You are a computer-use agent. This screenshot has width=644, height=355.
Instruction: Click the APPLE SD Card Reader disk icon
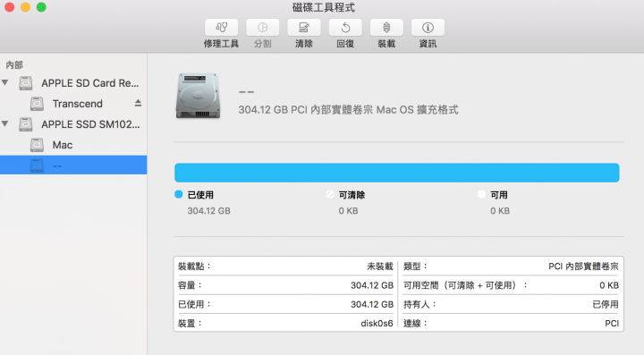(26, 83)
